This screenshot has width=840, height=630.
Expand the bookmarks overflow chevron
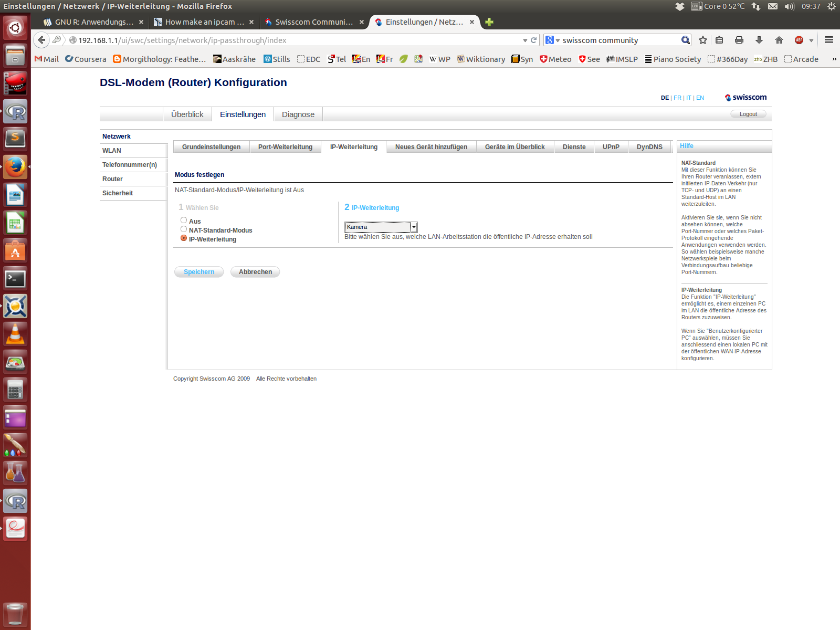[834, 59]
